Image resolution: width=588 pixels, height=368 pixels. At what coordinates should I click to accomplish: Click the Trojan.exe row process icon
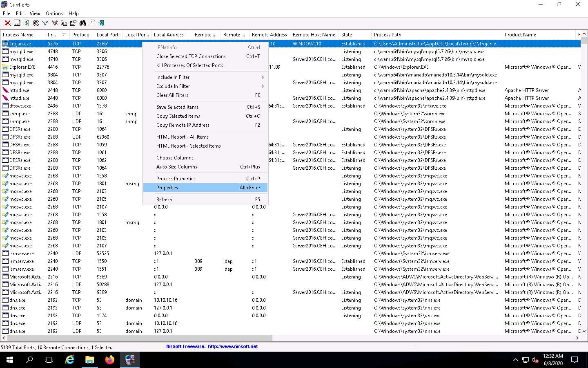[x=5, y=43]
